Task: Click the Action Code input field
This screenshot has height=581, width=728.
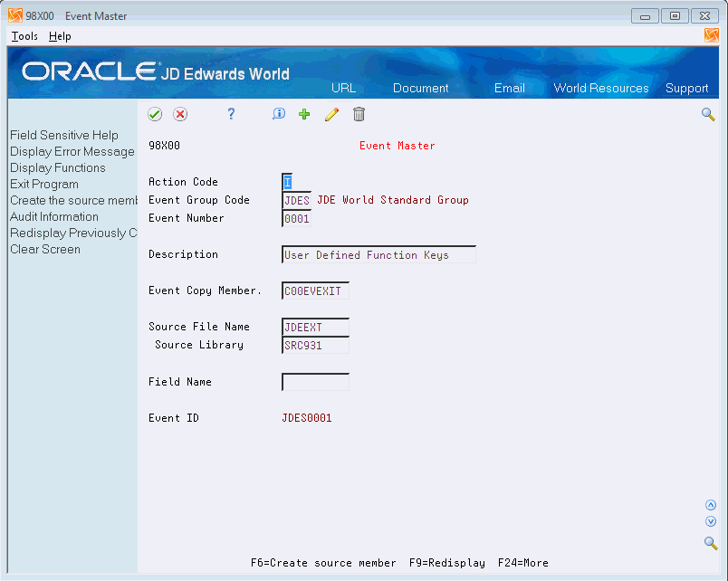Action: (x=287, y=182)
